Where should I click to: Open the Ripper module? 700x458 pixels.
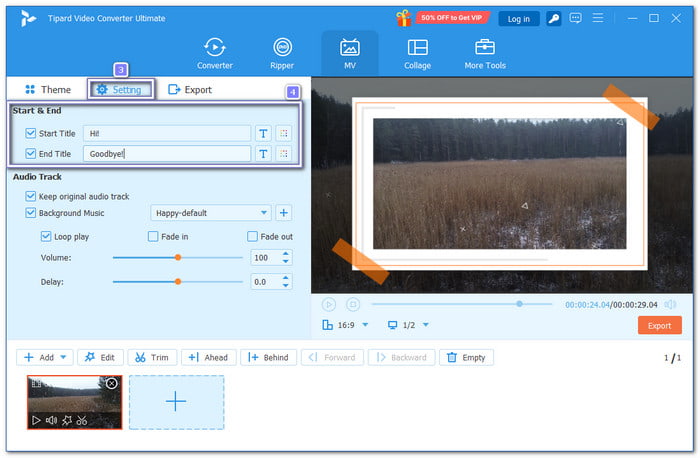coord(283,53)
